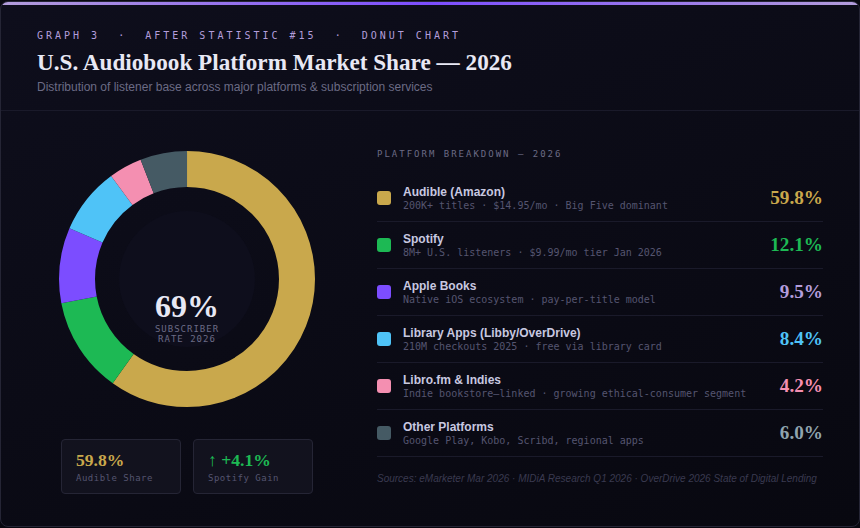Click the green Spotify legend swatch
The image size is (860, 528).
[384, 245]
